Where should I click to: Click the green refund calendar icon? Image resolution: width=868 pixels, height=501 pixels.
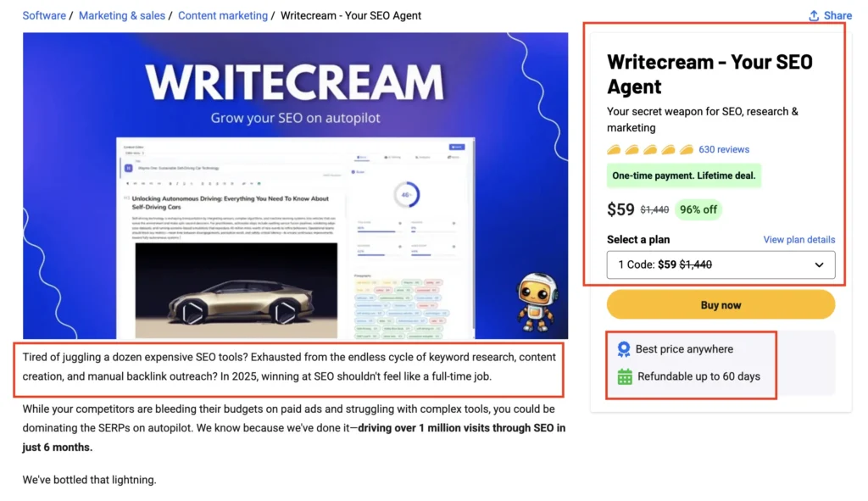pyautogui.click(x=625, y=376)
